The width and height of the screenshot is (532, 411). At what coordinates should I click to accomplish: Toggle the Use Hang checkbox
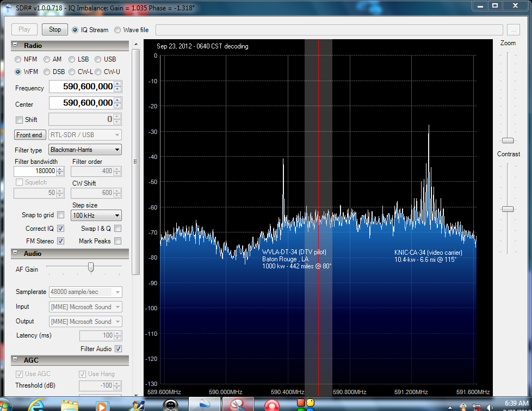(x=83, y=374)
